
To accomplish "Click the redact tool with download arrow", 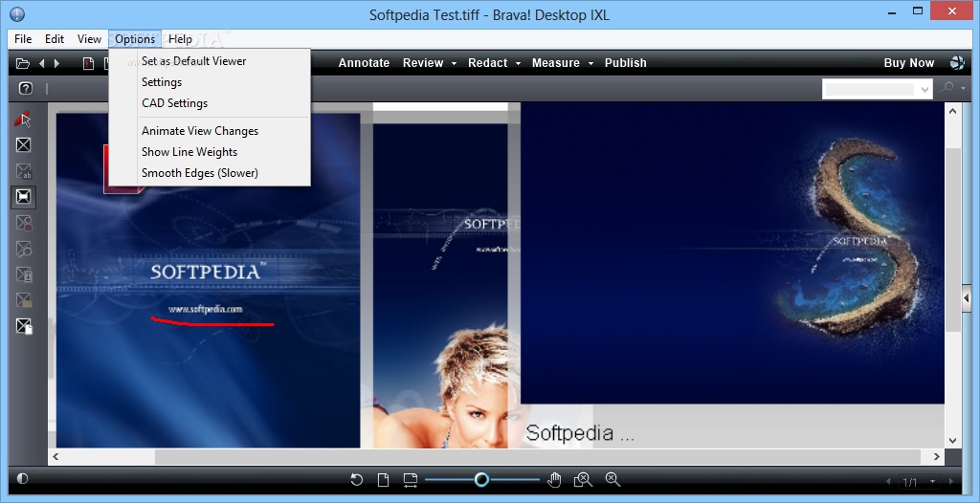I will tap(24, 274).
